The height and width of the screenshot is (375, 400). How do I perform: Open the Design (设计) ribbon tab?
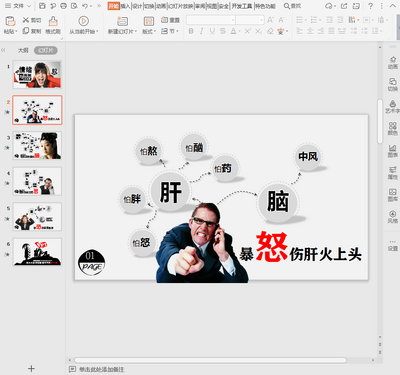[137, 6]
